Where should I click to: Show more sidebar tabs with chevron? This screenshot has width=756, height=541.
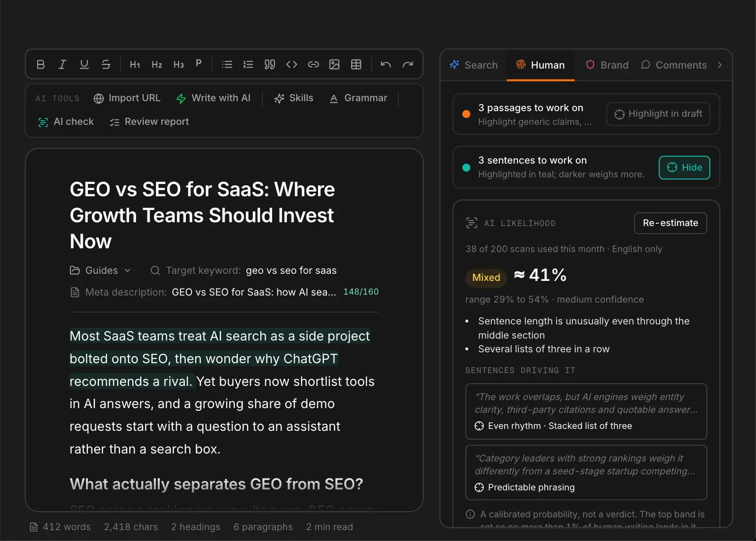tap(720, 65)
